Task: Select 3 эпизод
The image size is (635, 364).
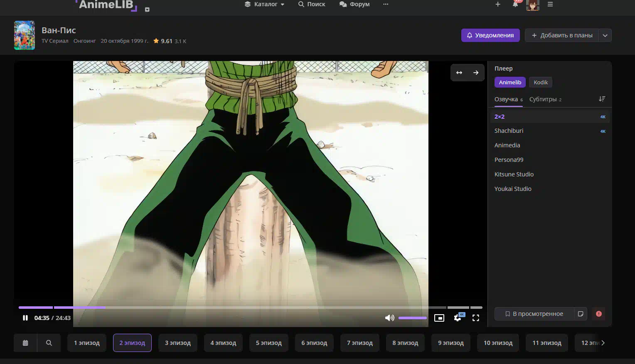Action: pos(178,343)
